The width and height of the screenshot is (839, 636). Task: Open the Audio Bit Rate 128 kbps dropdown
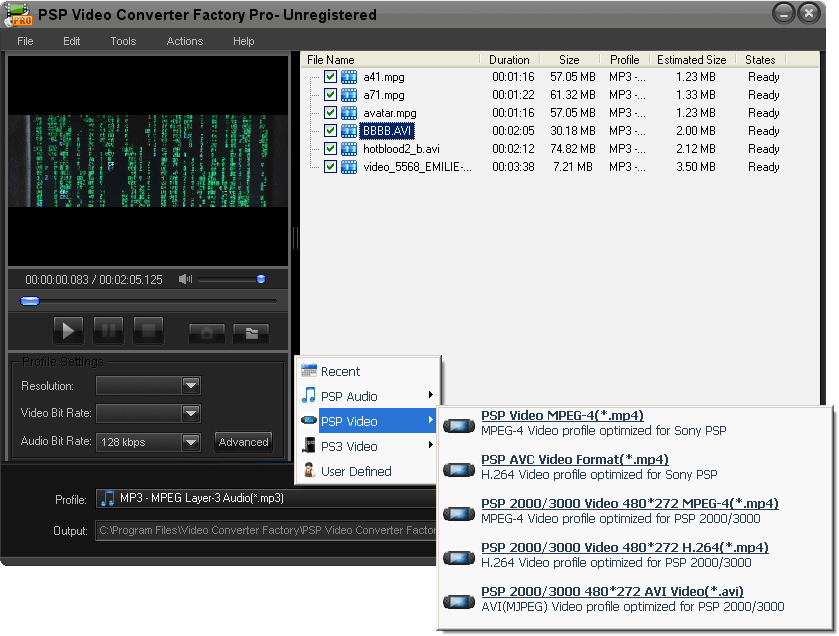pos(191,441)
